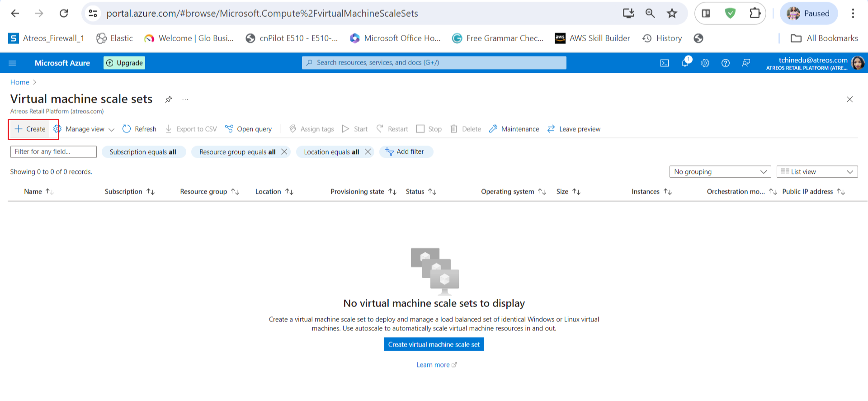
Task: Sort by the Size column
Action: pos(568,192)
